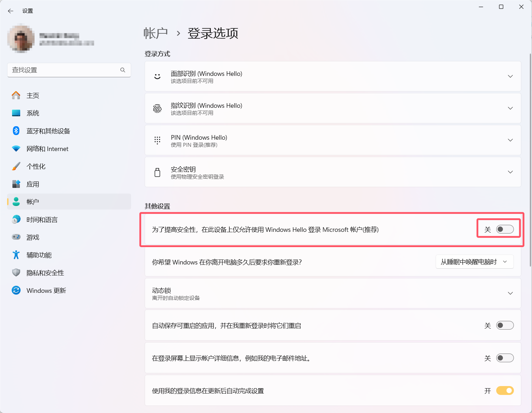Expand the PIN (Windows Hello) section
This screenshot has height=413, width=532.
pyautogui.click(x=510, y=140)
